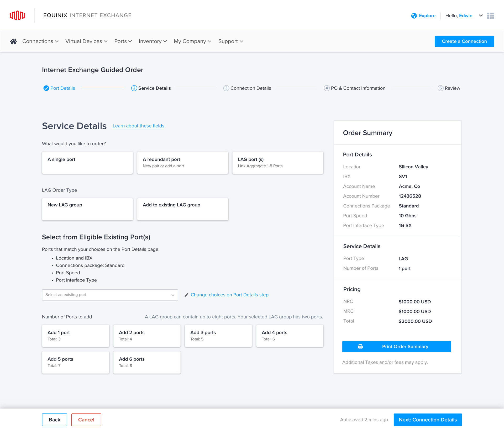Expand the My Company menu
The height and width of the screenshot is (431, 504).
coord(192,41)
